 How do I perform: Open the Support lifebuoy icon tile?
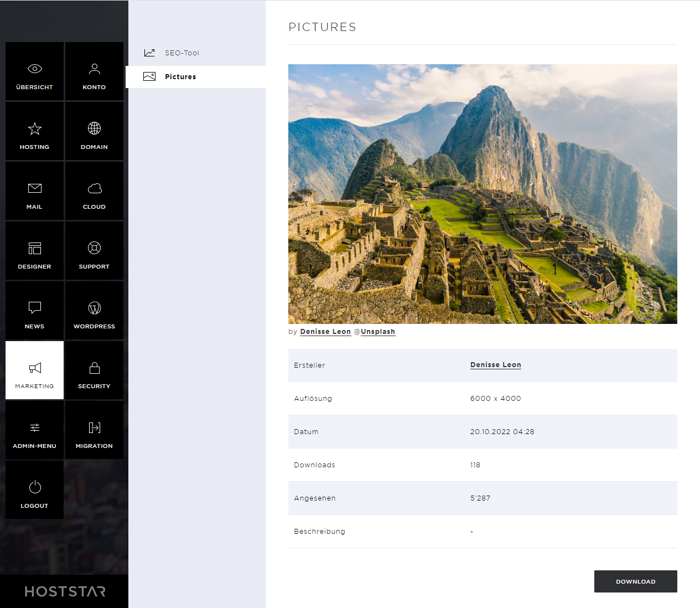click(94, 251)
